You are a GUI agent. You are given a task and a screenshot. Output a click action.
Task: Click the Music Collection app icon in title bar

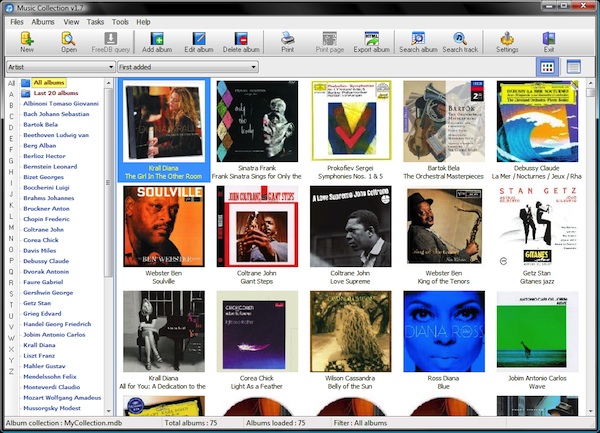pos(10,8)
